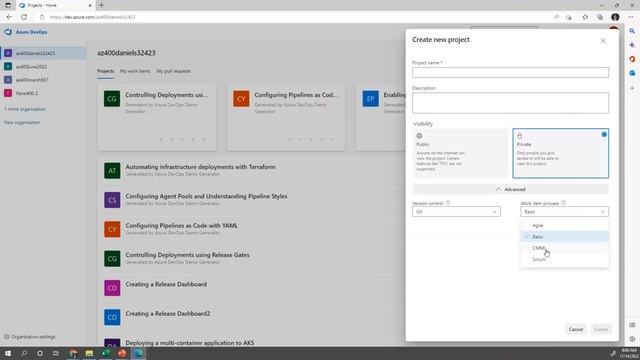
Task: Open the Windows Start menu
Action: (8, 353)
